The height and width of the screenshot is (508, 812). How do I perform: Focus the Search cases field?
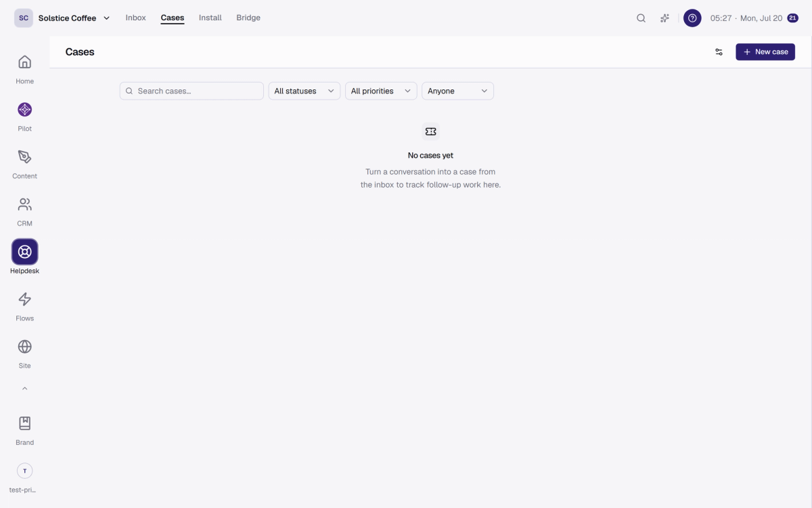tap(191, 91)
